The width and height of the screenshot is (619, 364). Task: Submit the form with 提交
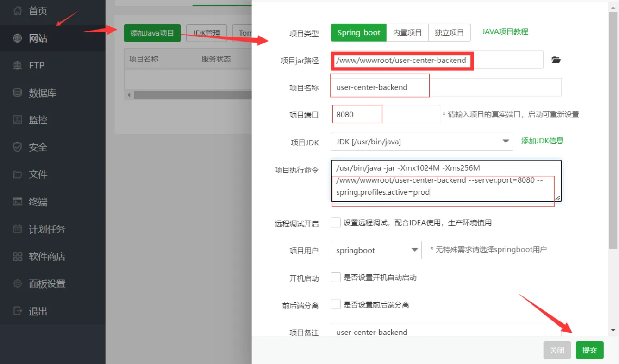[x=590, y=350]
